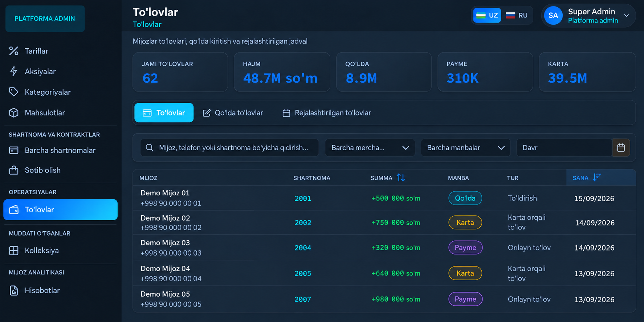Click the Mahsulotlar box icon
Screen dimensions: 644x322
pyautogui.click(x=14, y=113)
